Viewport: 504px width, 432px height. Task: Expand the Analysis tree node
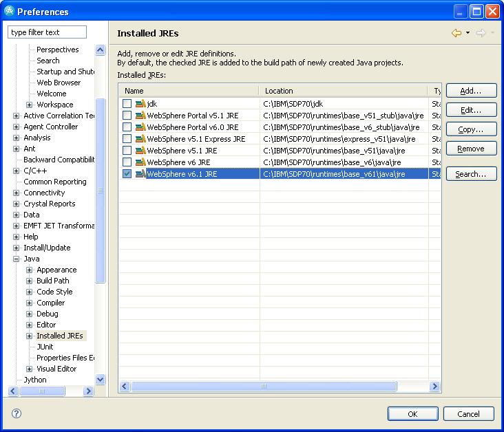point(16,138)
